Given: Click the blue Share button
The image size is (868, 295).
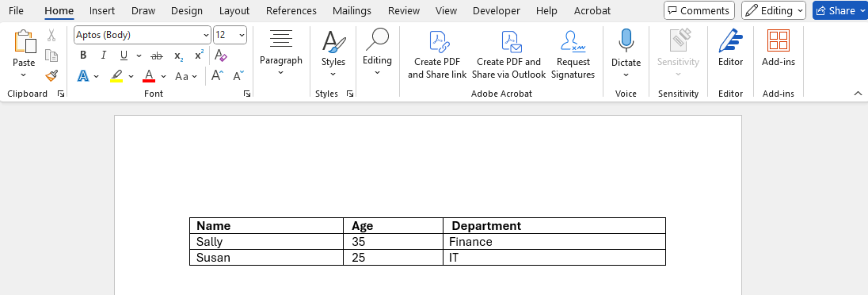Looking at the screenshot, I should point(836,10).
